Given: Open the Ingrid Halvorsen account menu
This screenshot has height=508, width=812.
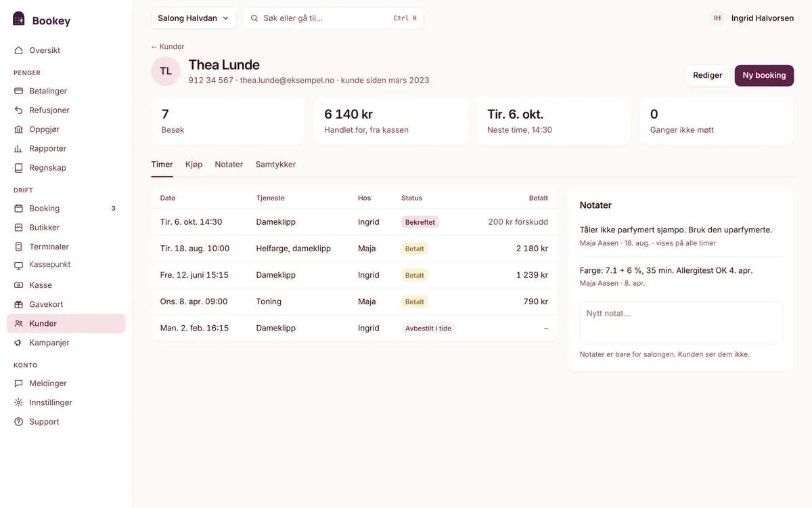Looking at the screenshot, I should (752, 18).
